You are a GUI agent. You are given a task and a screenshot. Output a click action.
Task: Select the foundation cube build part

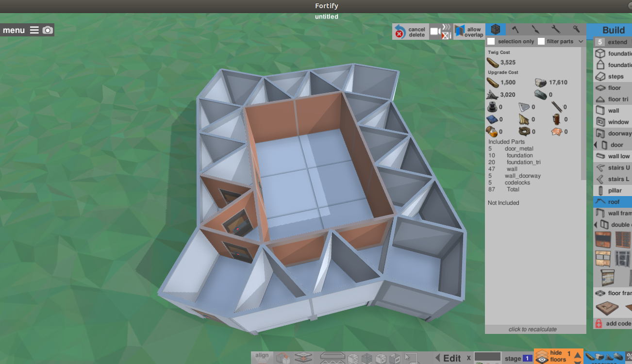(x=613, y=54)
